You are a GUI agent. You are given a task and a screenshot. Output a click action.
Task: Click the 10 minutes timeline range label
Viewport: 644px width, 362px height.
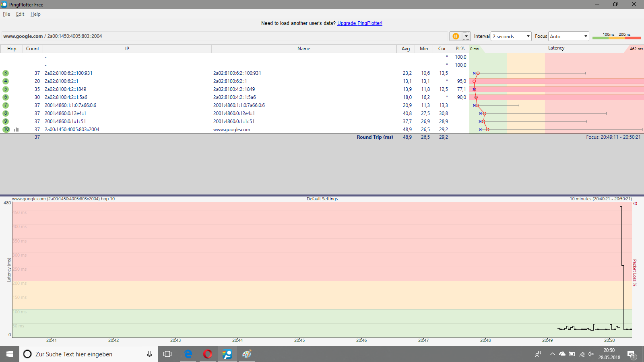coord(601,199)
